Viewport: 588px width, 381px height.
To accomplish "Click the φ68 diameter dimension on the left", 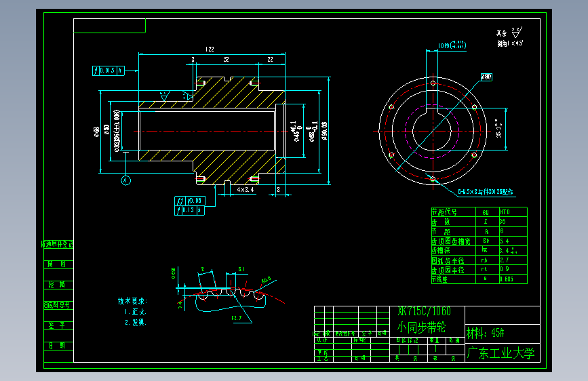I will pos(96,132).
